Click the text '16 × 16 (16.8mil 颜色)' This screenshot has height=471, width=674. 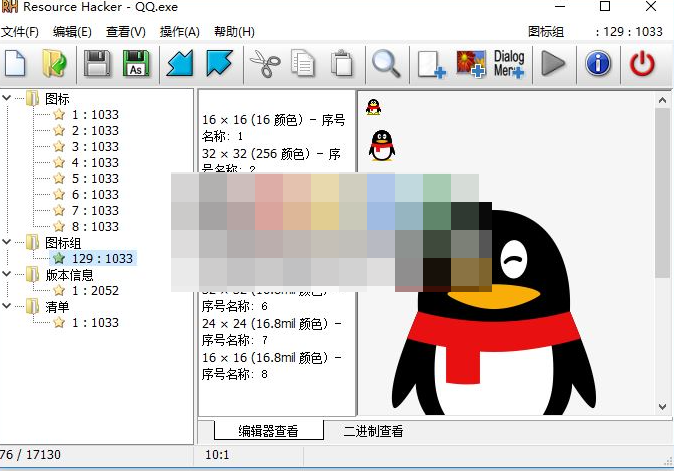click(265, 357)
